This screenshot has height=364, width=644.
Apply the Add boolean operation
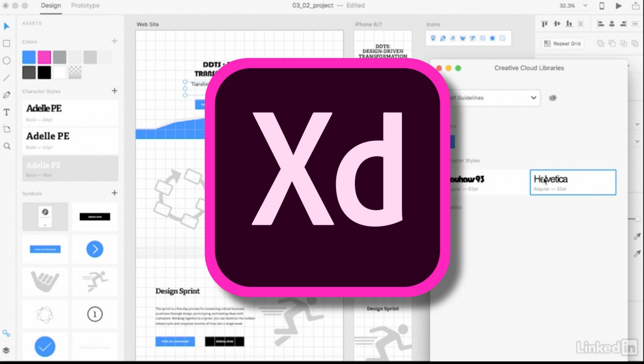pos(600,44)
